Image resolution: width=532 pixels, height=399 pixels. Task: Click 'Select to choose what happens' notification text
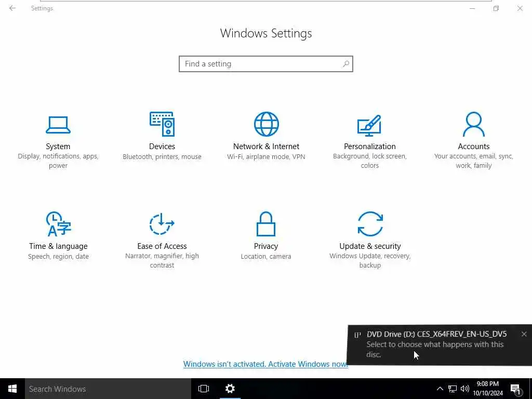click(x=435, y=349)
